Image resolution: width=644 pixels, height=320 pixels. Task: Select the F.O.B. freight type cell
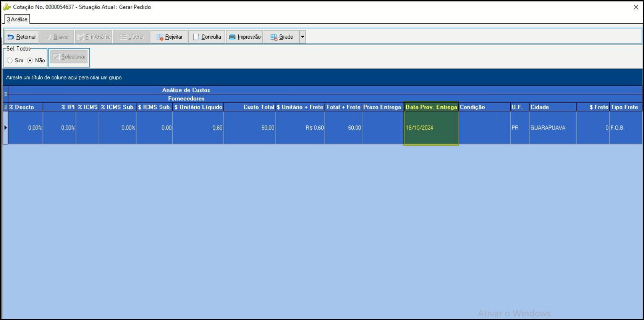click(626, 128)
